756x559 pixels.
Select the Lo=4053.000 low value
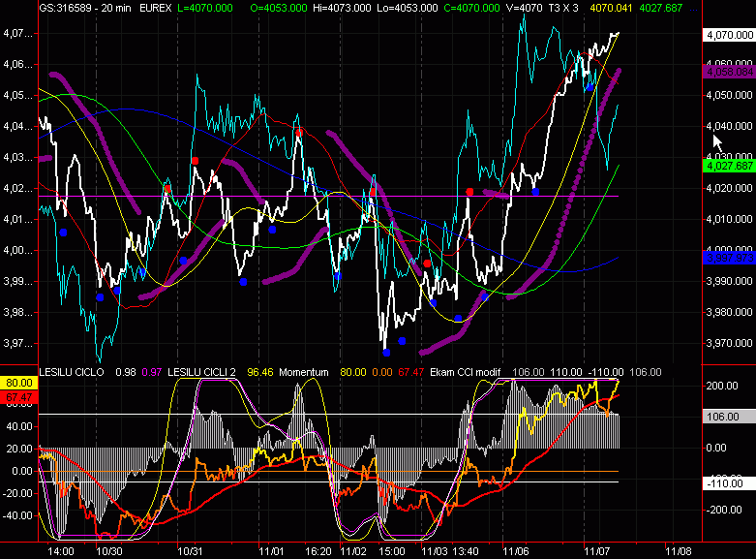pyautogui.click(x=408, y=8)
